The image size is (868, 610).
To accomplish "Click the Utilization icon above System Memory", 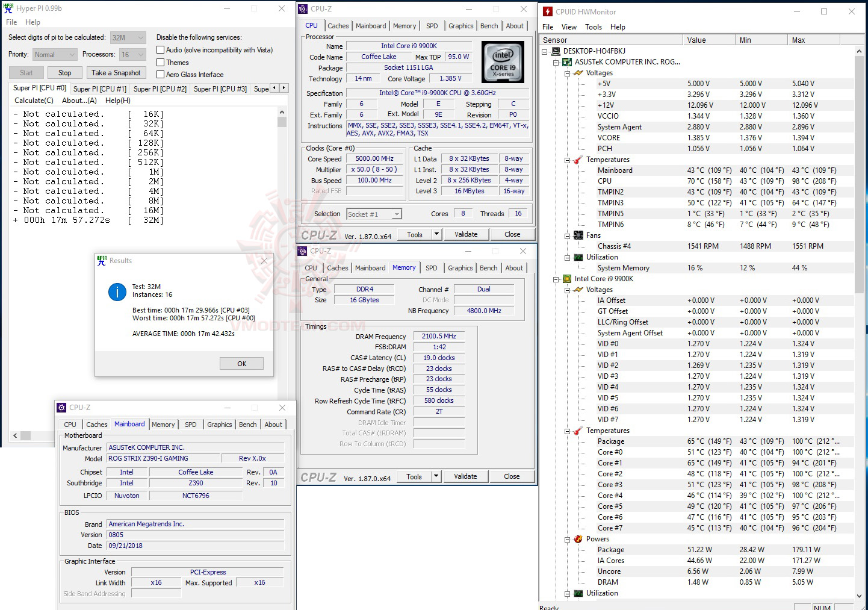I will 578,257.
